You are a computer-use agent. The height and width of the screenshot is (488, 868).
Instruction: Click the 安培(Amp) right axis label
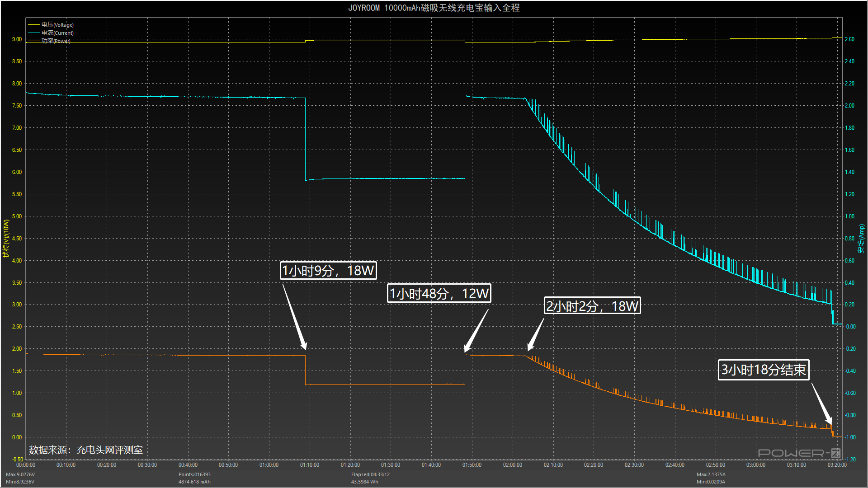tap(861, 239)
